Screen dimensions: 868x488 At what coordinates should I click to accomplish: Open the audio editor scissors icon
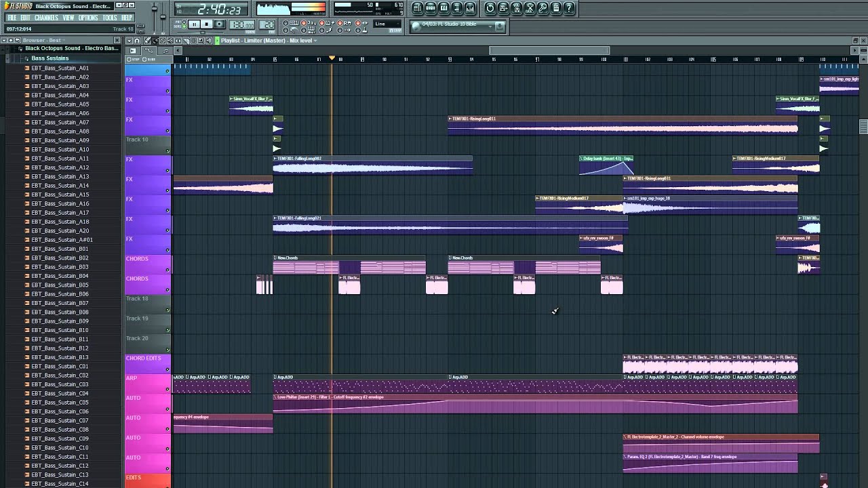[529, 8]
